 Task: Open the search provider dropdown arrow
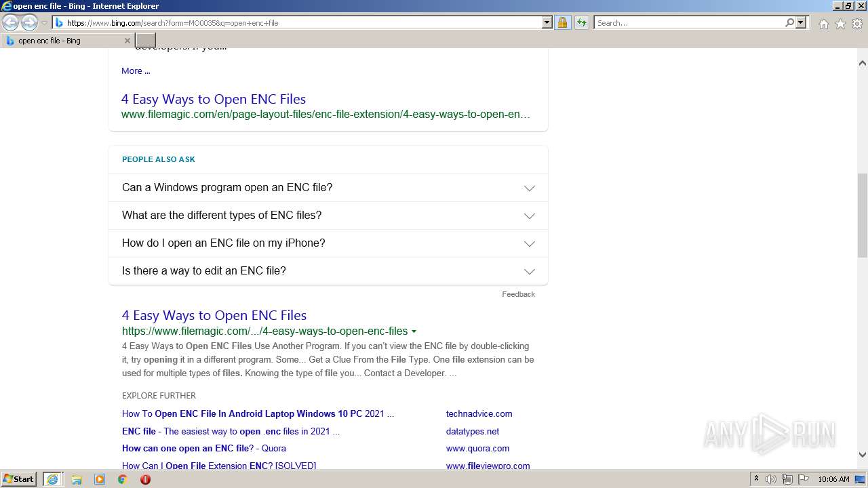[x=801, y=23]
